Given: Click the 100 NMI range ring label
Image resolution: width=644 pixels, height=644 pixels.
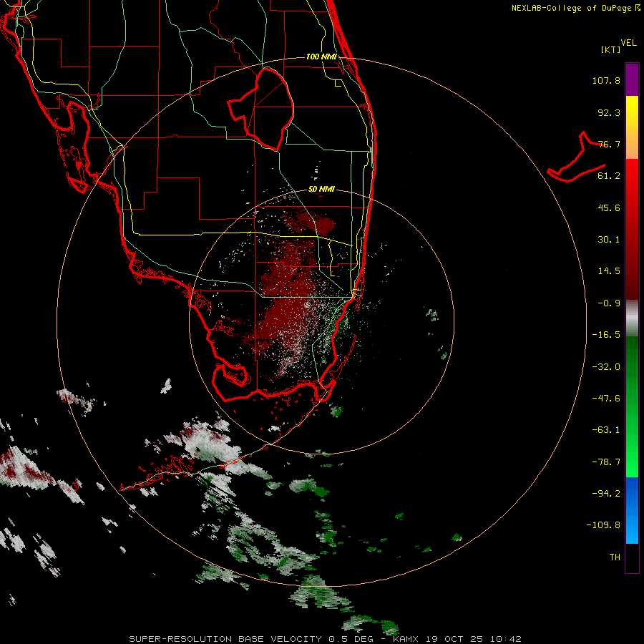Looking at the screenshot, I should click(321, 57).
